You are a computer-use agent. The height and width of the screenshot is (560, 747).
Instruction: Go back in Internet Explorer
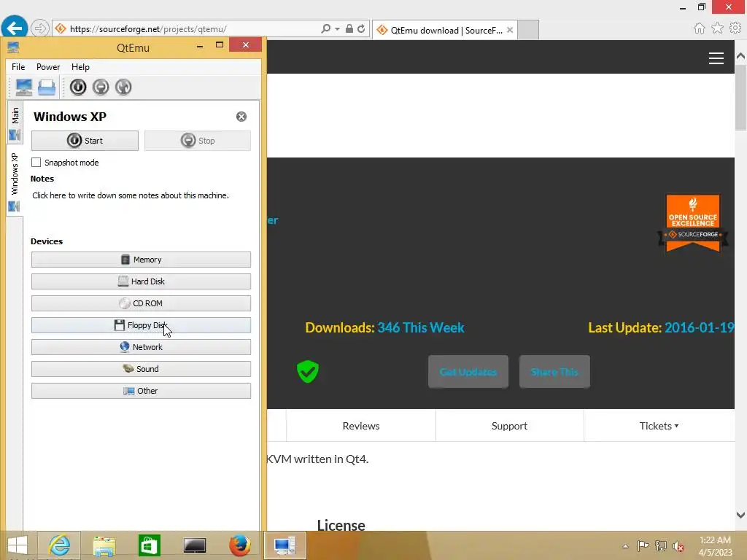tap(15, 28)
